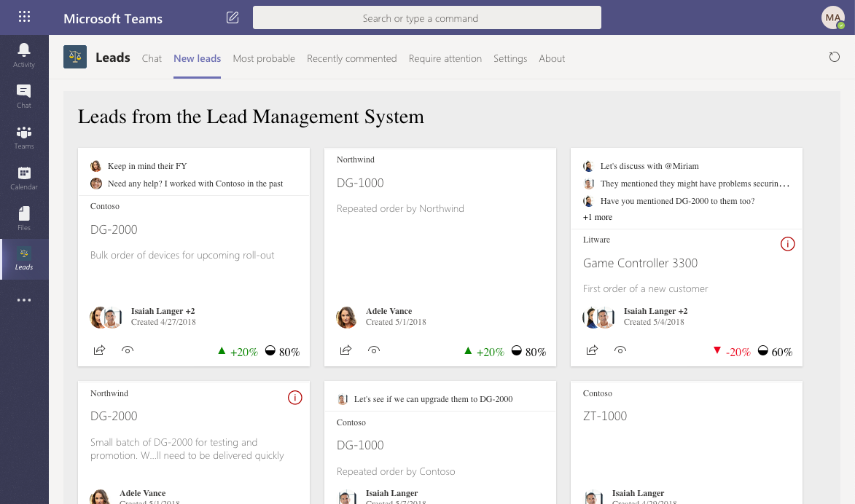Switch to the Most probable tab
Image resolution: width=855 pixels, height=504 pixels.
click(264, 58)
